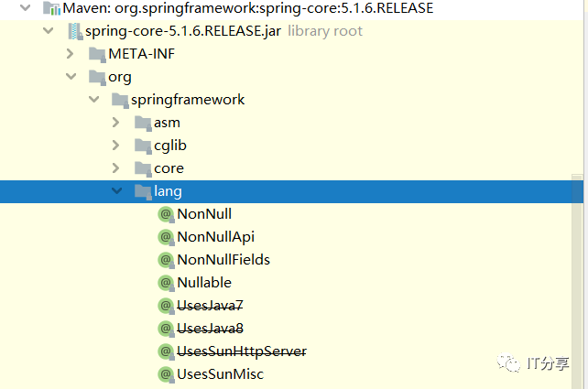
Task: Select spring-core-5.1.6.RELEASE.jar label
Action: click(x=183, y=31)
